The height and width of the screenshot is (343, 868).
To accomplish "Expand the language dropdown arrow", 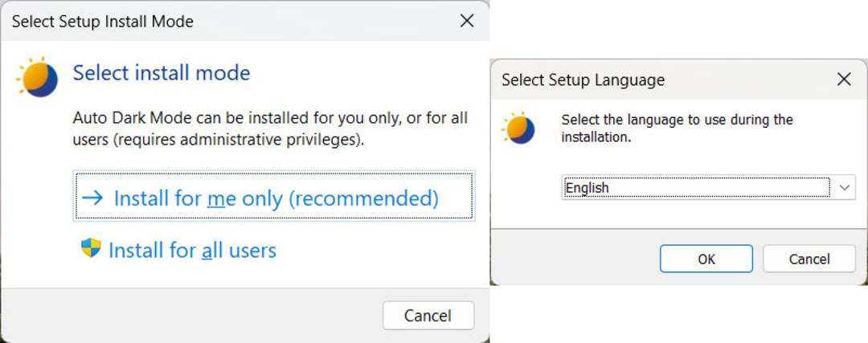I will (x=844, y=187).
